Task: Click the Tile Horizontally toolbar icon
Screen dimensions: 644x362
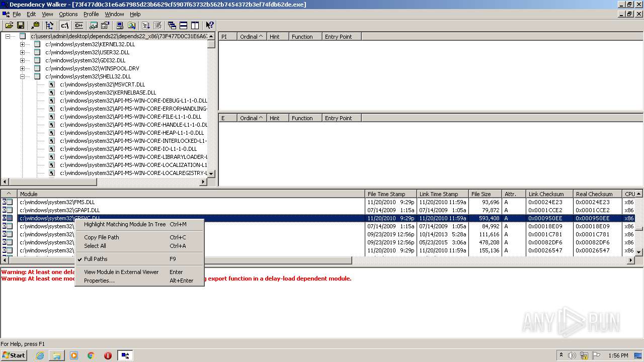Action: tap(184, 25)
